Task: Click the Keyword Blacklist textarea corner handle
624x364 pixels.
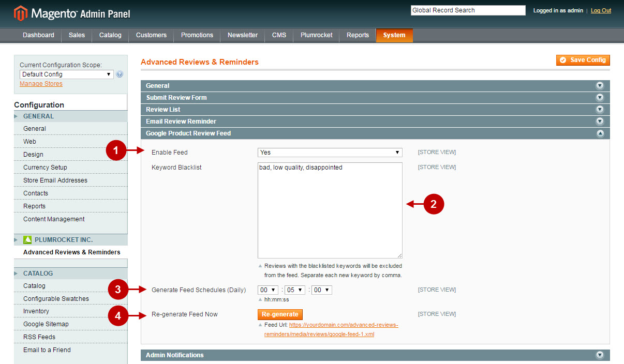Action: click(399, 255)
